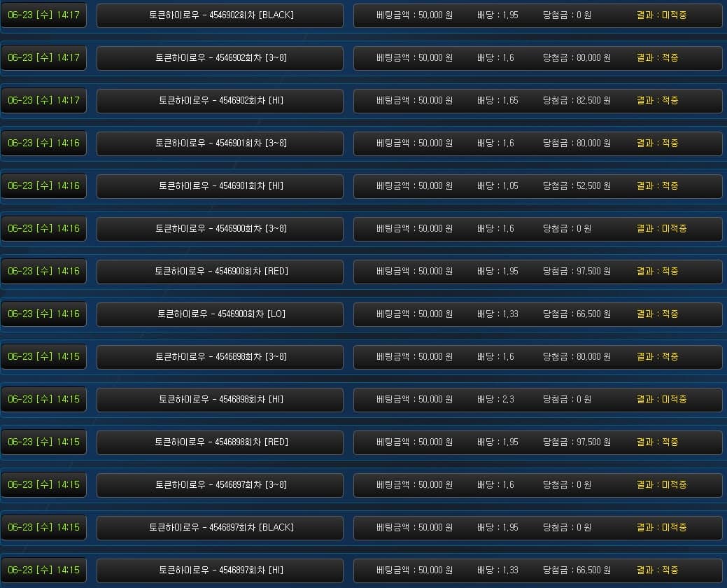The height and width of the screenshot is (588, 727).
Task: Open the 4546897회차 [3~8] bet title
Action: pyautogui.click(x=220, y=485)
